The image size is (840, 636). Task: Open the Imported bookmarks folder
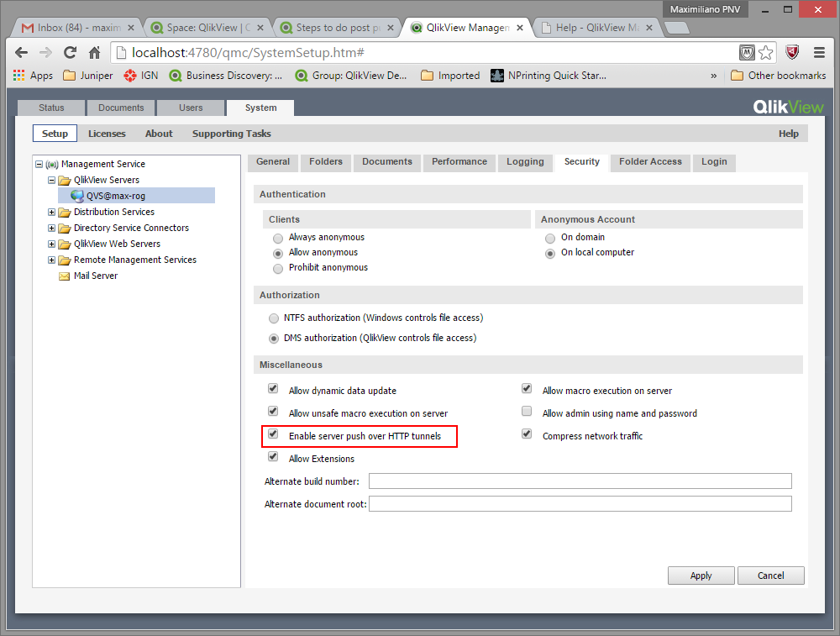click(x=450, y=76)
